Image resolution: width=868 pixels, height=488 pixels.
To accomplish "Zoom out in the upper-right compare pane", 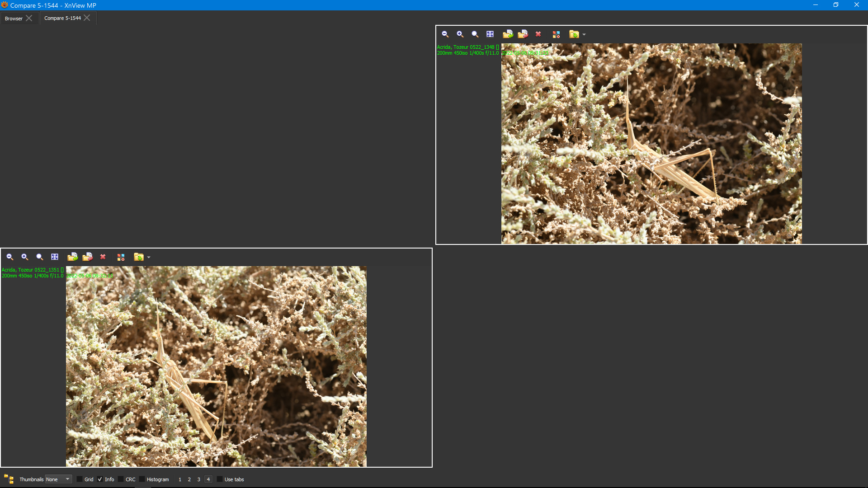I will pos(445,34).
